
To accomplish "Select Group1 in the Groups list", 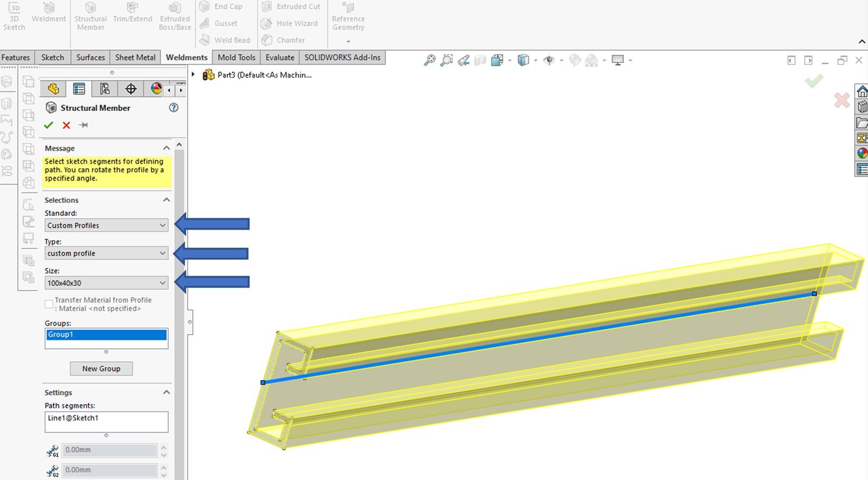I will click(106, 335).
